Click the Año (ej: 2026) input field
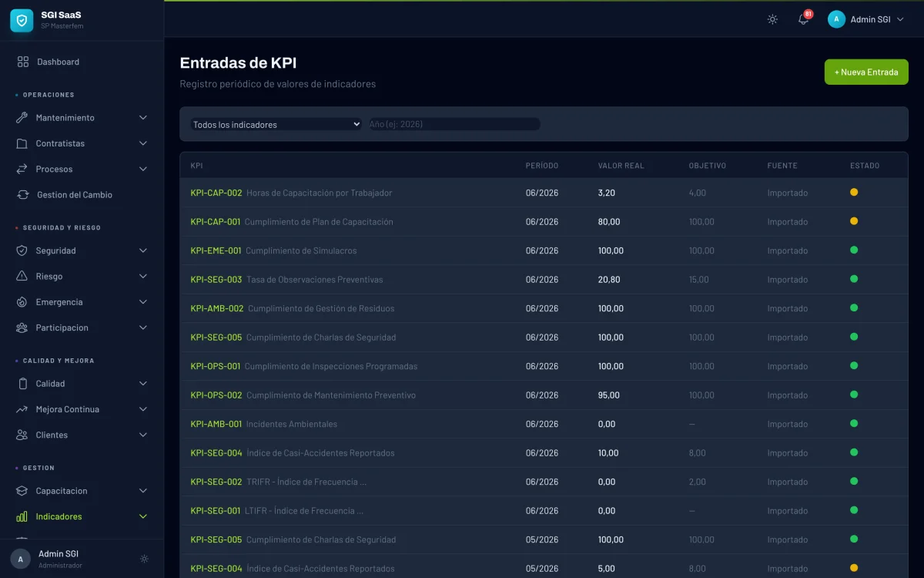The width and height of the screenshot is (924, 578). click(454, 123)
